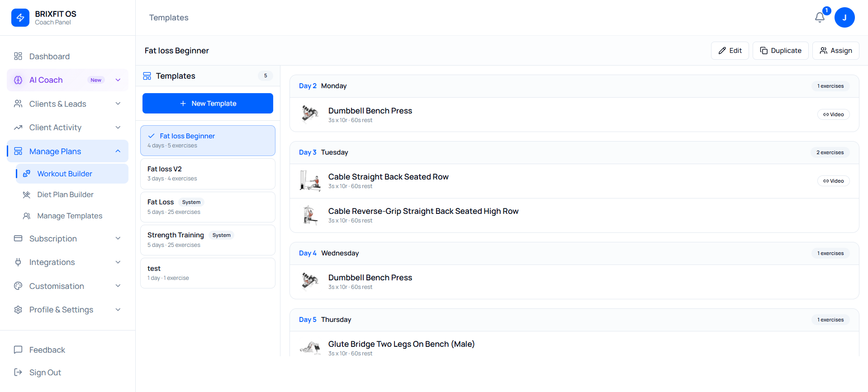Image resolution: width=868 pixels, height=392 pixels.
Task: Select the Strength Training template
Action: (x=208, y=240)
